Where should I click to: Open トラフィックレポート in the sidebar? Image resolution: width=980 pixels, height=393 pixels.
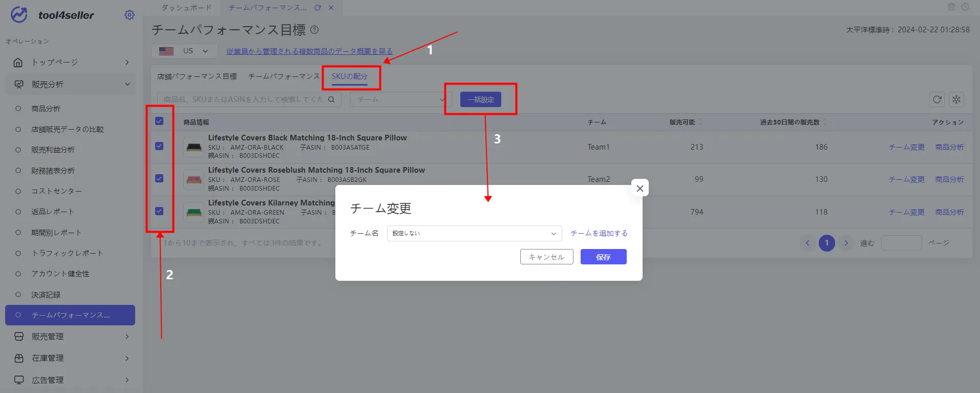click(x=67, y=253)
